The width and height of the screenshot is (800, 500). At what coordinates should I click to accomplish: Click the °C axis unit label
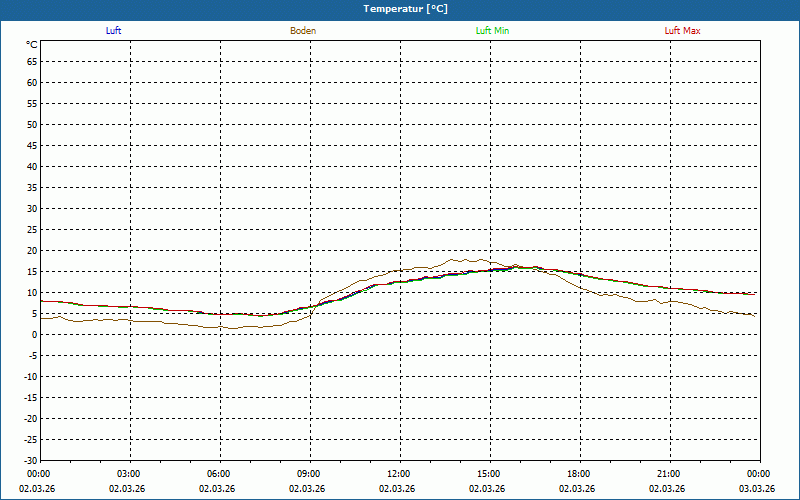coord(32,45)
